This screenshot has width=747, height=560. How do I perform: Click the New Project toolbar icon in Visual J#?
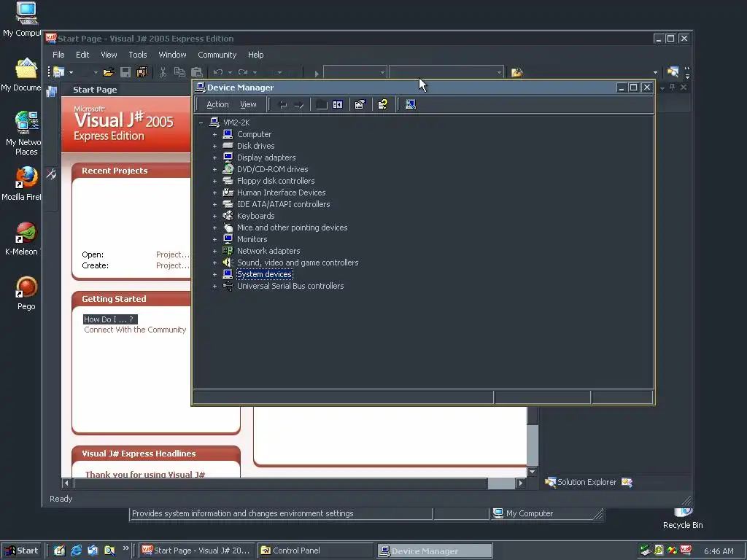[58, 72]
